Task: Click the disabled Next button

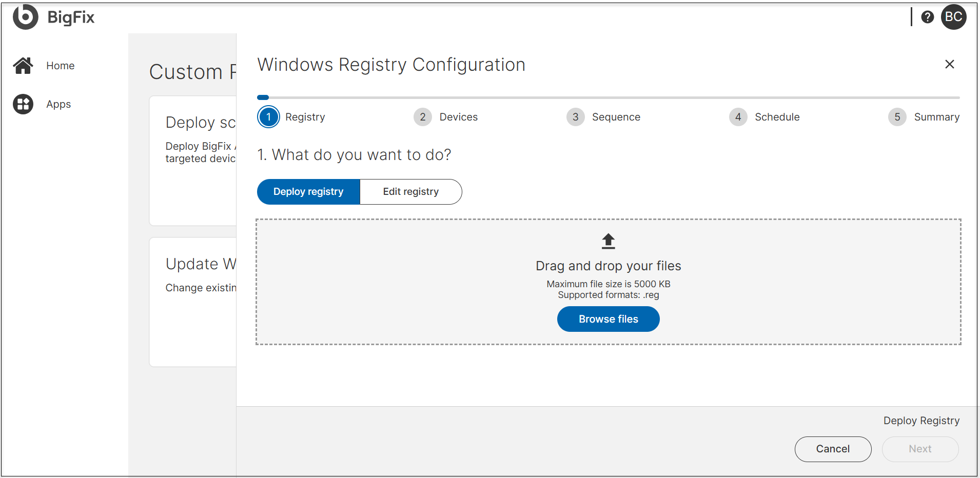Action: (x=920, y=449)
